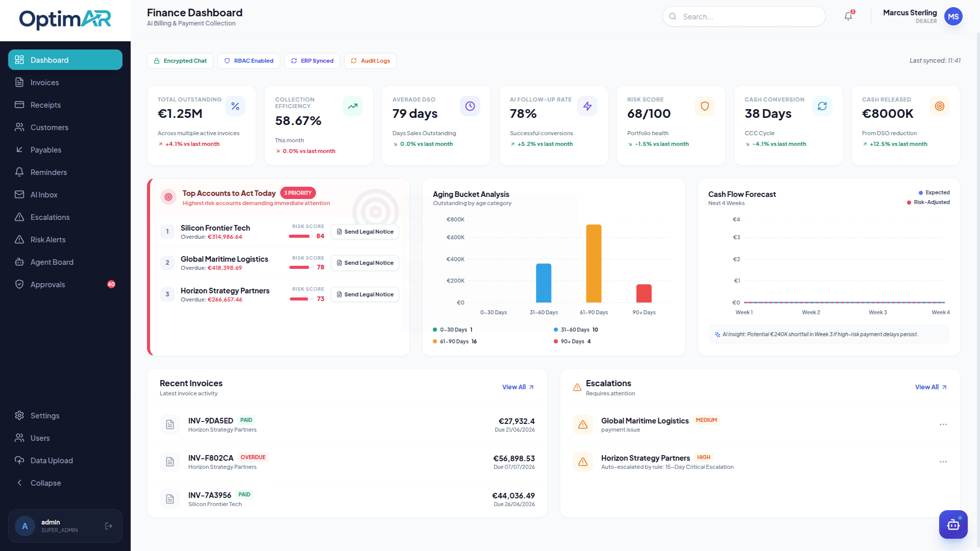Image resolution: width=980 pixels, height=551 pixels.
Task: Click the MEDIUM severity tag
Action: (x=706, y=420)
